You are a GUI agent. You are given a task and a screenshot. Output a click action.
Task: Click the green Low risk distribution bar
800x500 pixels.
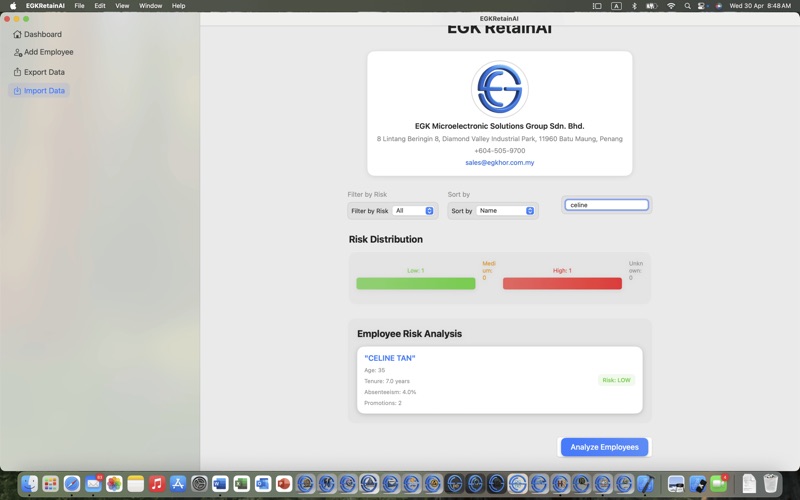click(x=415, y=284)
